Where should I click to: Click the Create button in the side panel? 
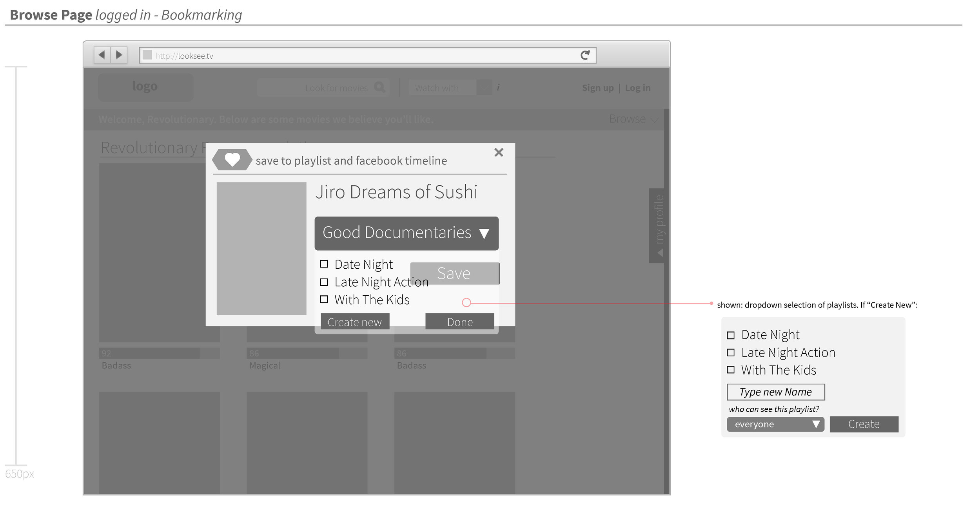[x=864, y=424]
